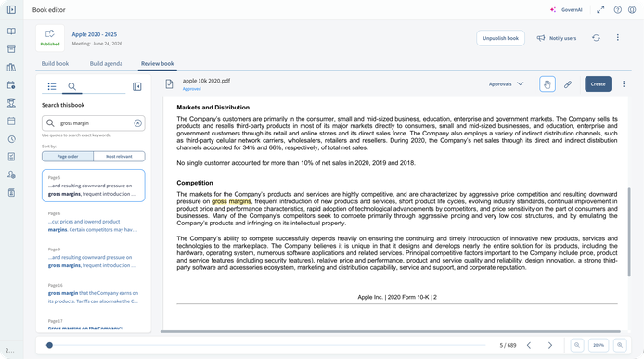Open the Page 6 search result

pyautogui.click(x=93, y=222)
